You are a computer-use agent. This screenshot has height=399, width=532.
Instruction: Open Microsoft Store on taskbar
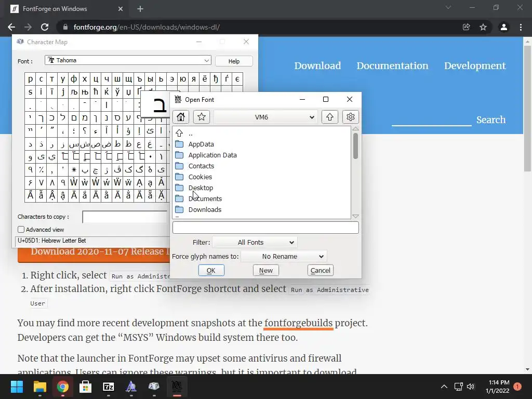(x=86, y=387)
